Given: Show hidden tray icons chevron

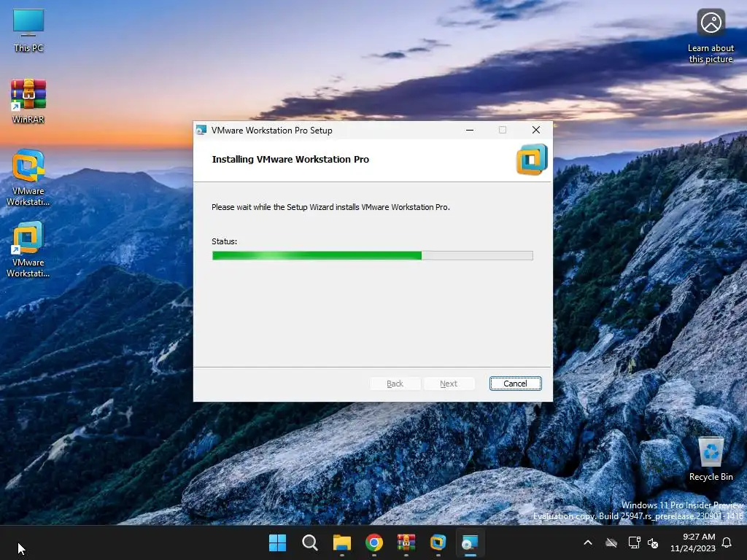Looking at the screenshot, I should 588,542.
